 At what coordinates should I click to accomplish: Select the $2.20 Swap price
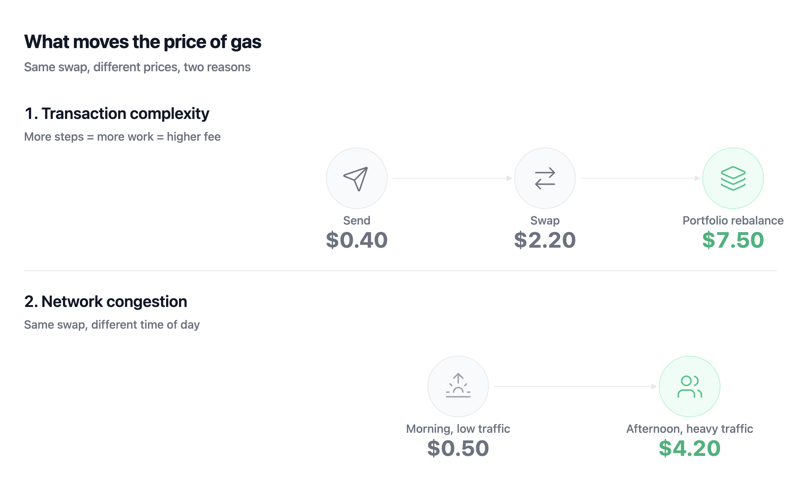pos(545,240)
